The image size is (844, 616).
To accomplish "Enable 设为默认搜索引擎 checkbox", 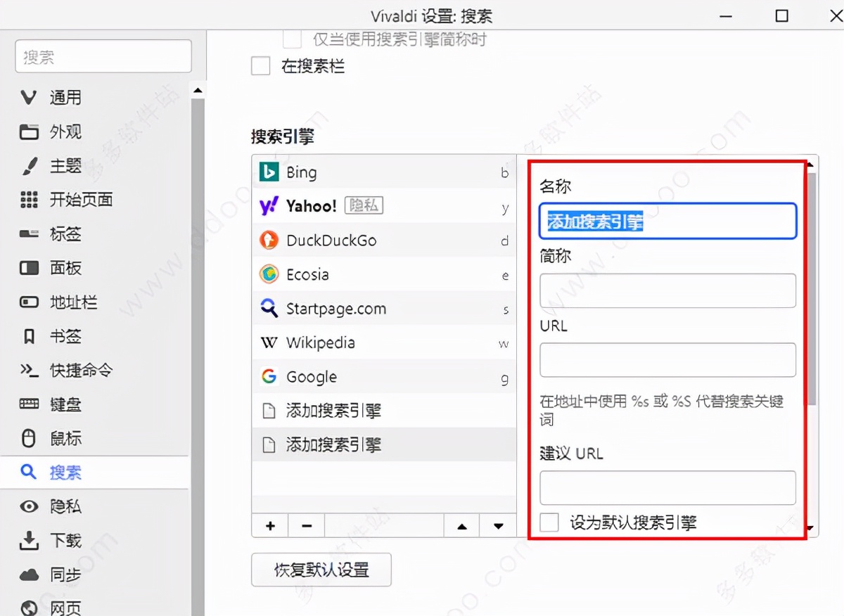I will [x=549, y=522].
